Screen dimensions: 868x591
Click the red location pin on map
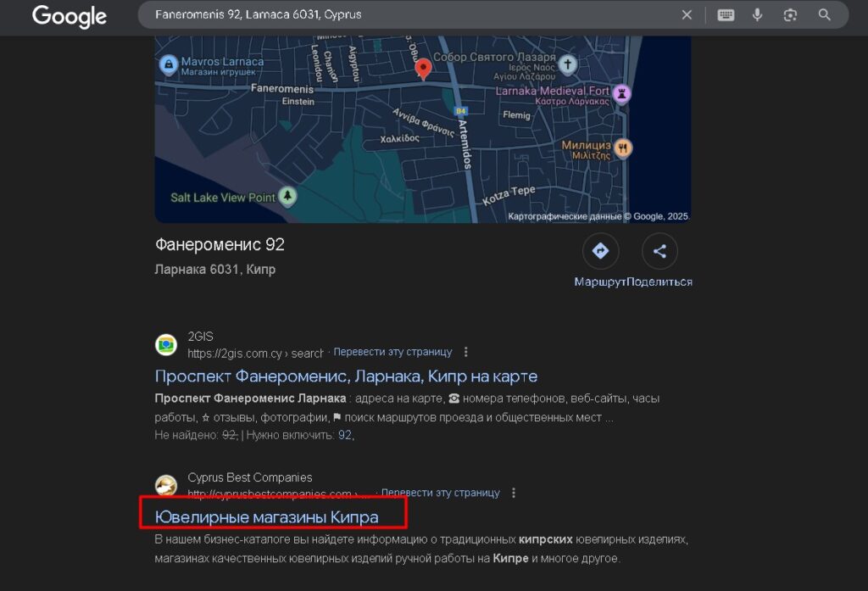424,70
